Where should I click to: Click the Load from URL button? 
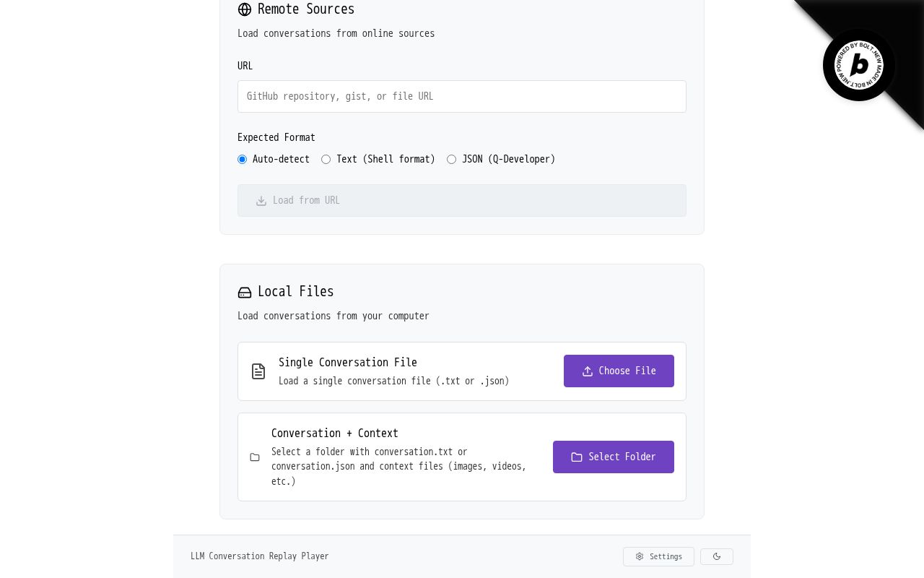coord(462,200)
